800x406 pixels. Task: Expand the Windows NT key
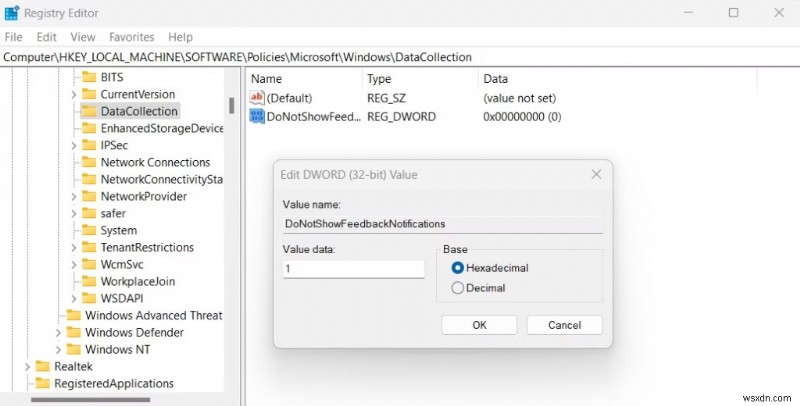[x=58, y=349]
